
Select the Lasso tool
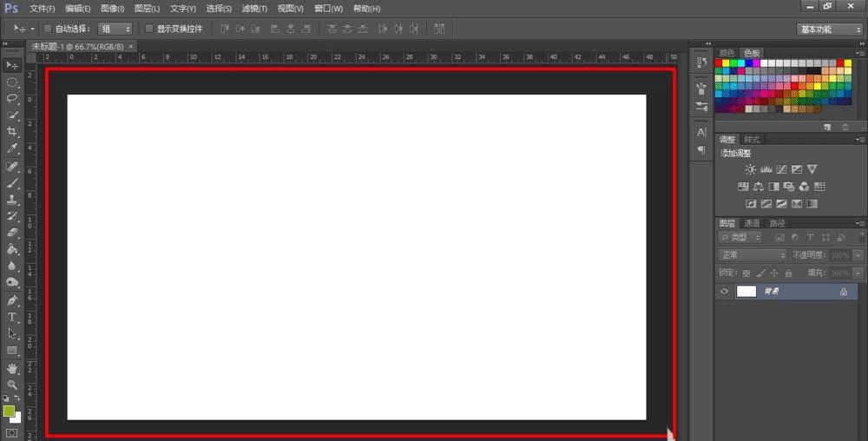(12, 98)
